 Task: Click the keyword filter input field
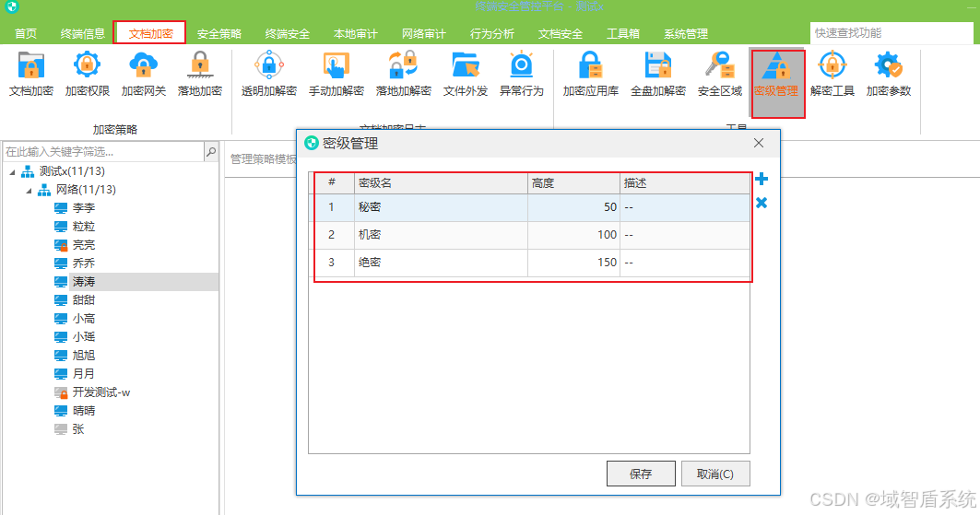tap(104, 152)
